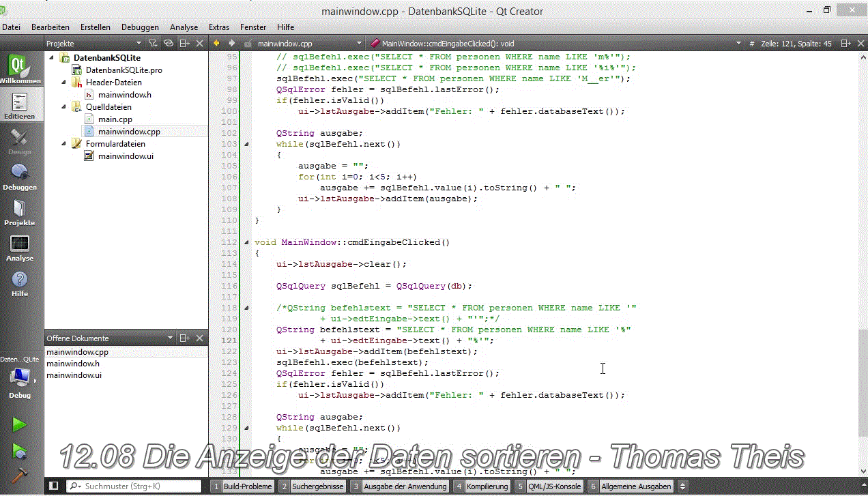The width and height of the screenshot is (868, 496).
Task: Split the code editor view
Action: pos(845,43)
